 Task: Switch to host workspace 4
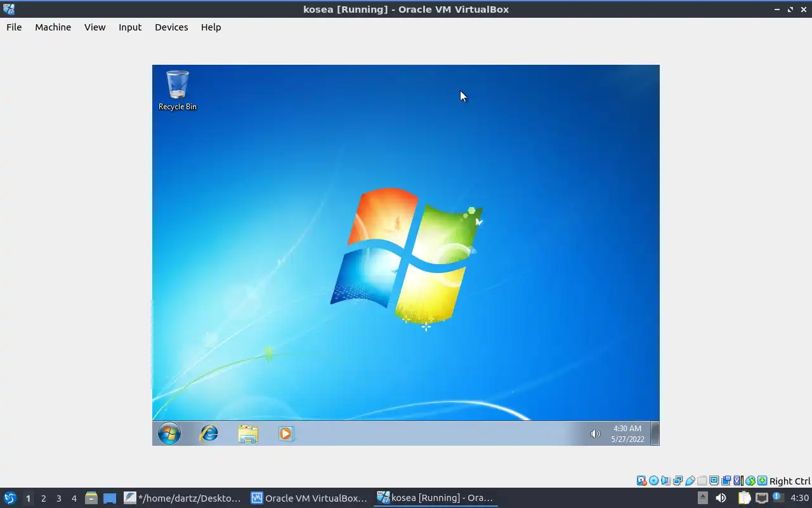tap(74, 498)
